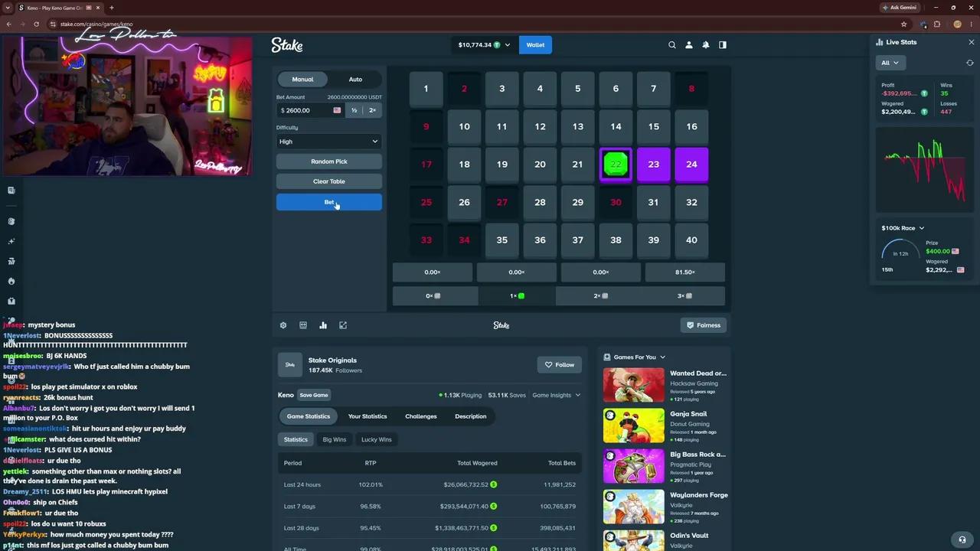Open the Difficulty dropdown set to High
Viewport: 980px width, 551px height.
click(x=329, y=142)
